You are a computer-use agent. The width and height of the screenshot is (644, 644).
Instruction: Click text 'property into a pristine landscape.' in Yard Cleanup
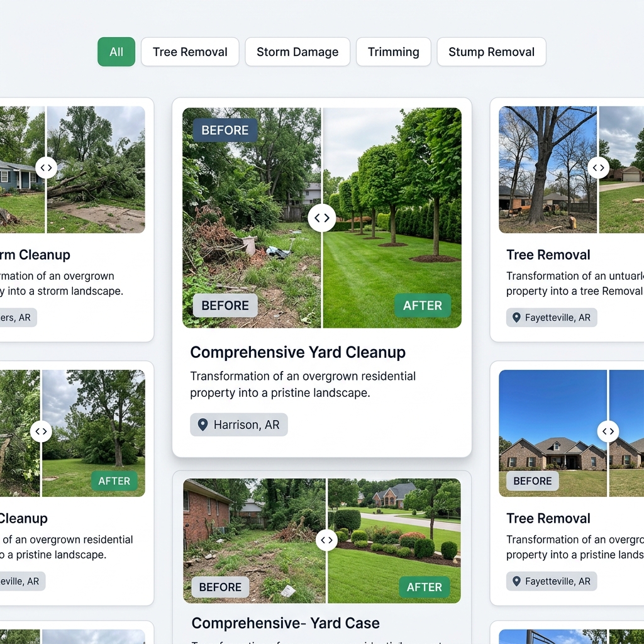(x=280, y=393)
